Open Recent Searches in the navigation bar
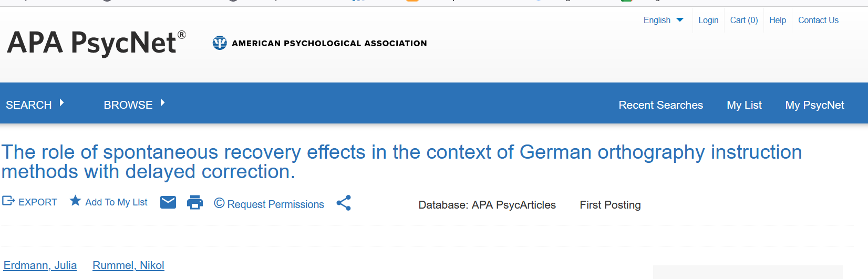 (660, 105)
